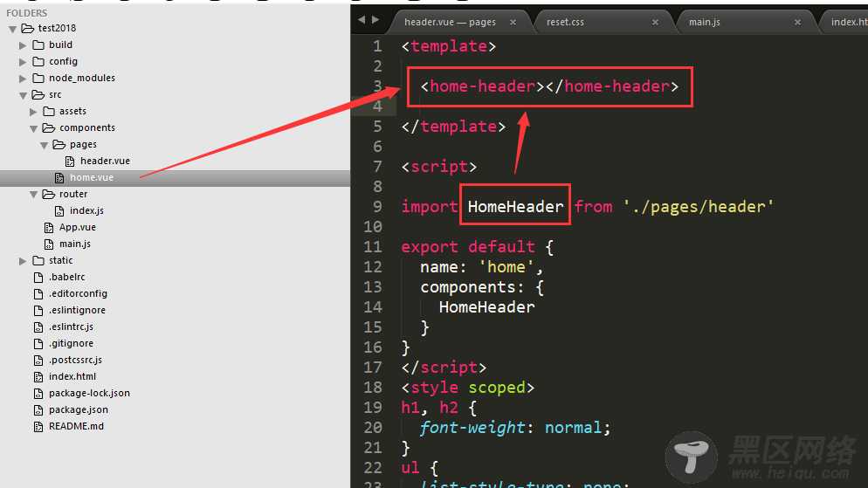Close the reset.css tab
Image resolution: width=868 pixels, height=488 pixels.
[x=656, y=22]
